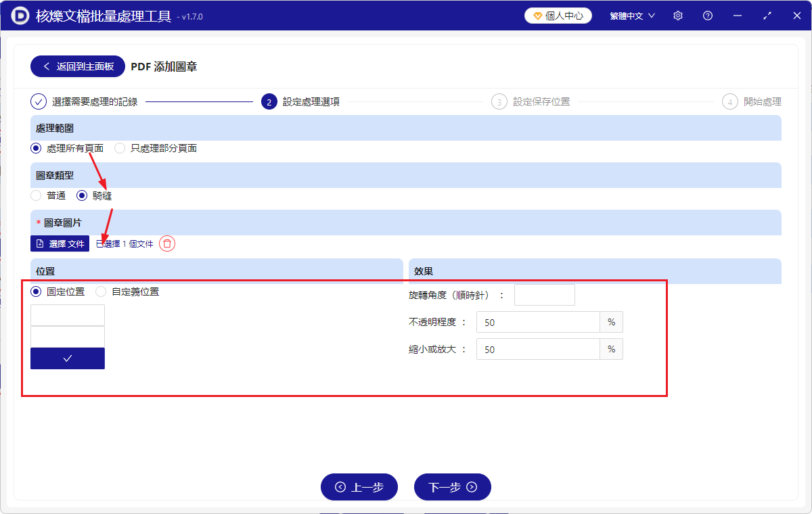Adjust the 不透明程度 opacity value

tap(538, 322)
